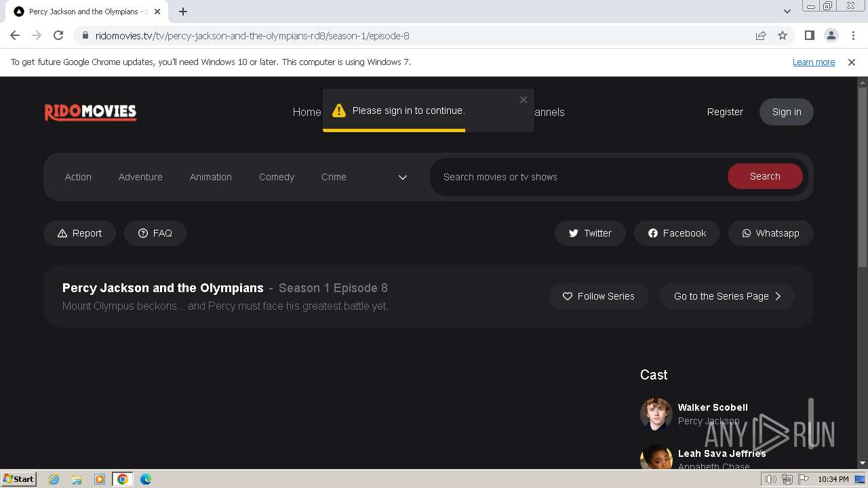Open Action Center flag icon
The height and width of the screenshot is (488, 868).
804,479
